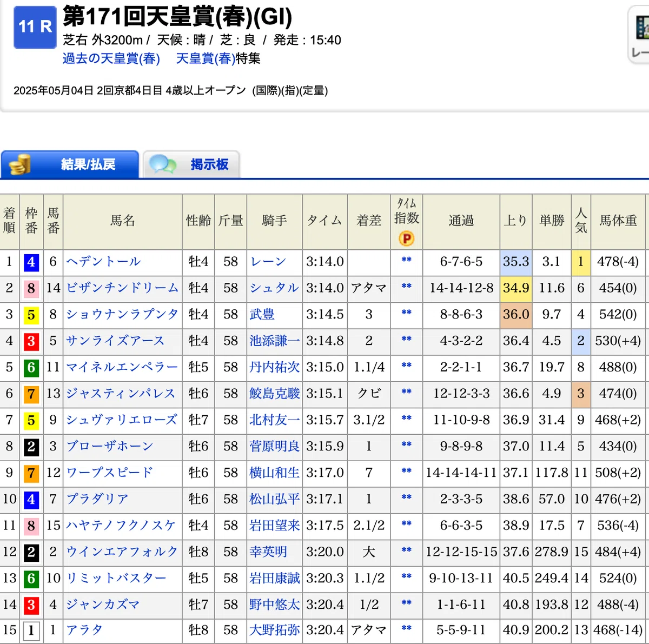Click blue frame number 4 for ヘデントール

[31, 262]
